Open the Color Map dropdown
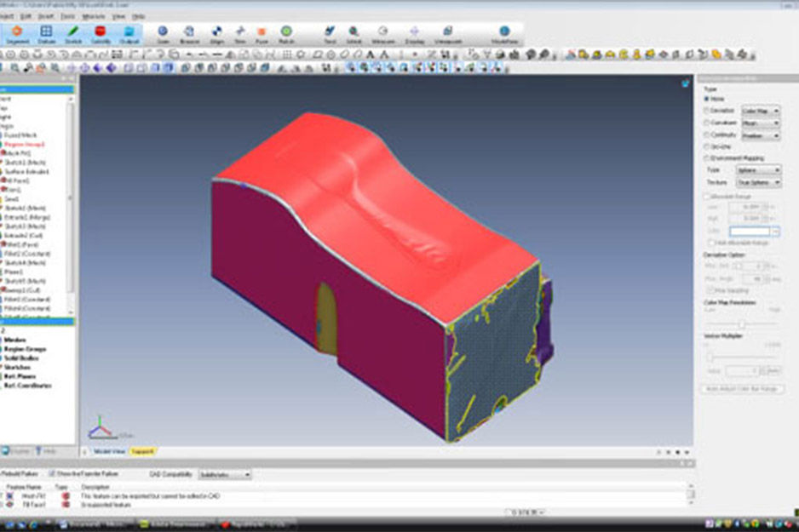Image resolution: width=799 pixels, height=532 pixels. [x=760, y=111]
